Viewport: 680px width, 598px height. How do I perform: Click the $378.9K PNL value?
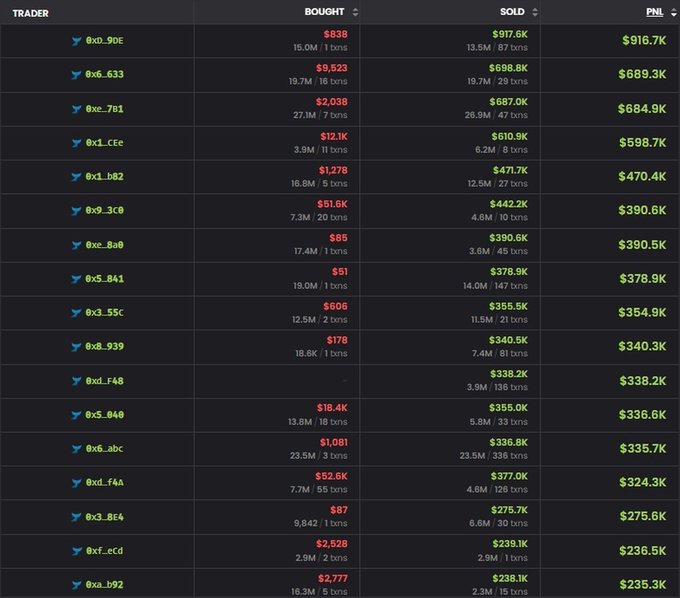click(643, 279)
